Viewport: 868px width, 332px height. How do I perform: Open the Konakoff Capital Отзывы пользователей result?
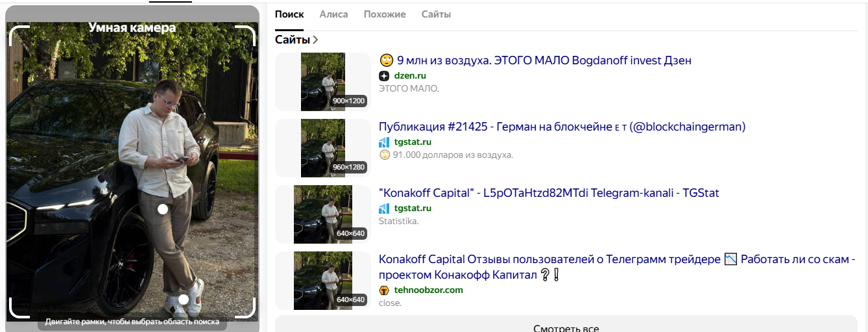point(618,267)
